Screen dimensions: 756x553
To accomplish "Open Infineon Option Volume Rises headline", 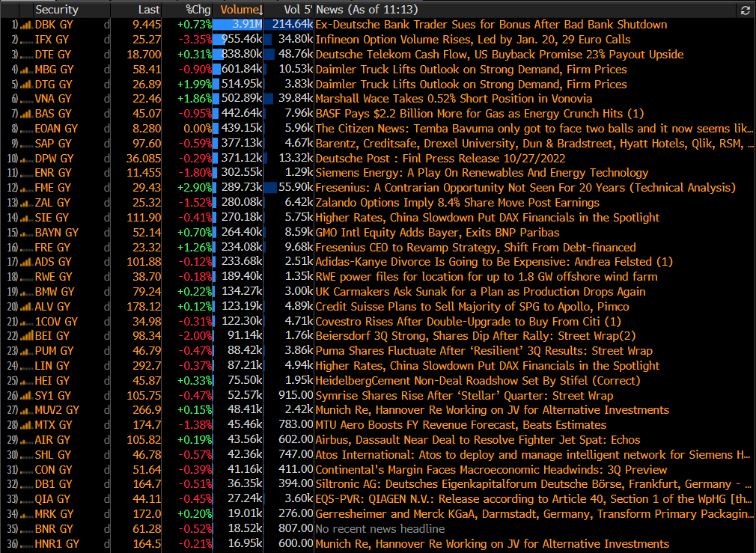I will (473, 40).
